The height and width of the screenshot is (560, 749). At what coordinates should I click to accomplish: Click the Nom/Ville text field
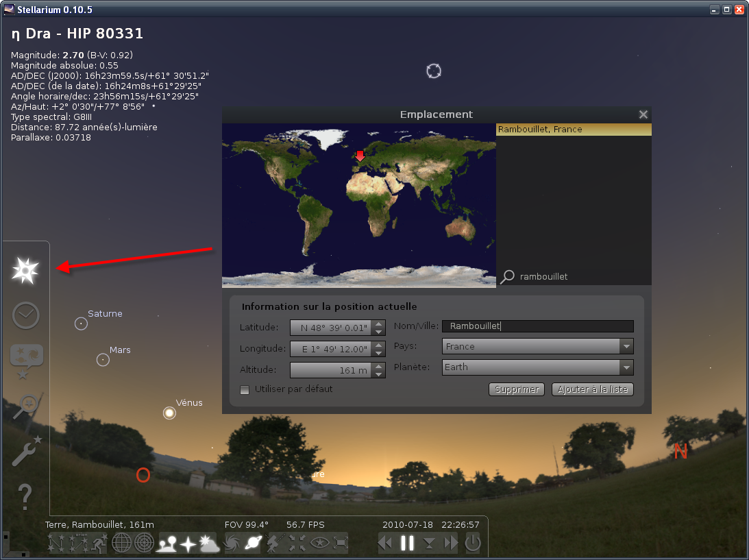pos(538,326)
